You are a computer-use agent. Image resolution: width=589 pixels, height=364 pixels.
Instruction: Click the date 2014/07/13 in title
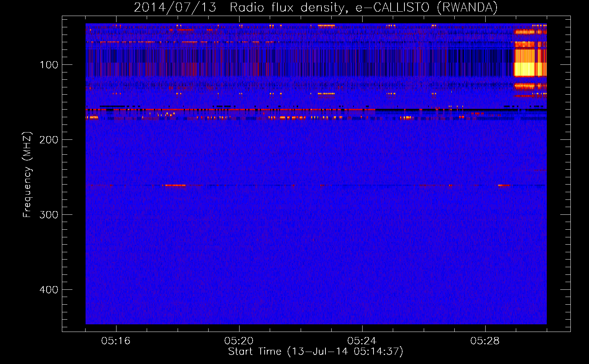coord(175,7)
